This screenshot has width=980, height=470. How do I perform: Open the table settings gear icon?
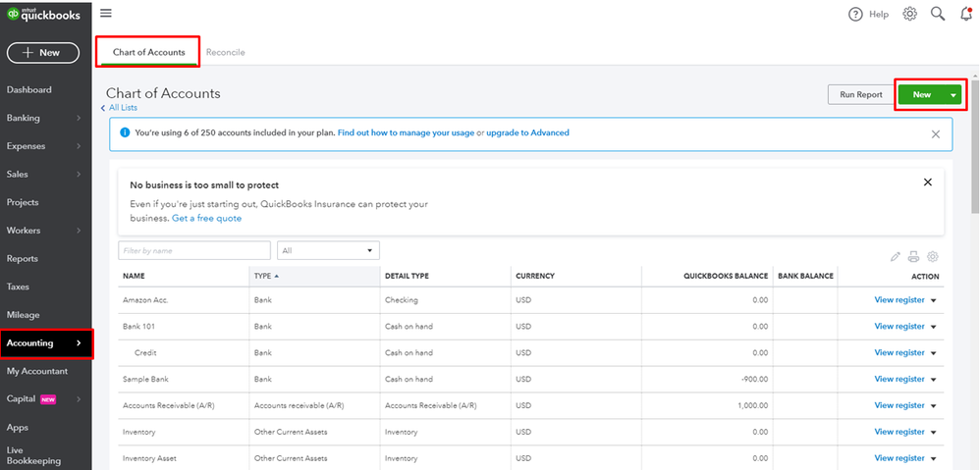[x=933, y=256]
